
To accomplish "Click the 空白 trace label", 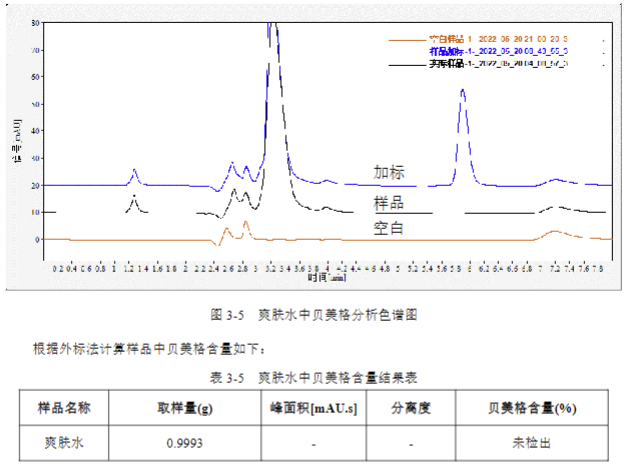I will coord(390,228).
